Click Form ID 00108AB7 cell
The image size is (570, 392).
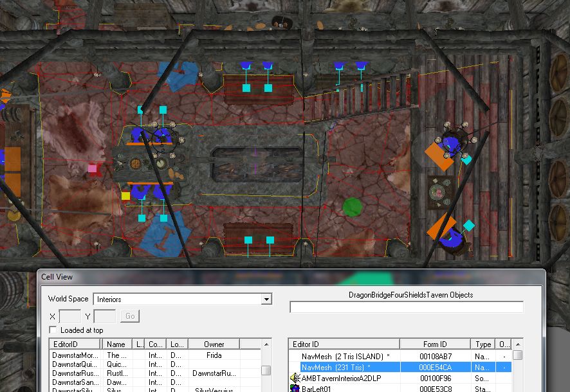click(435, 357)
